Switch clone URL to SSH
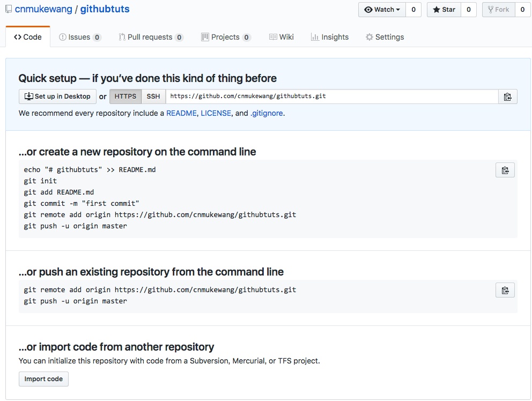 point(153,96)
